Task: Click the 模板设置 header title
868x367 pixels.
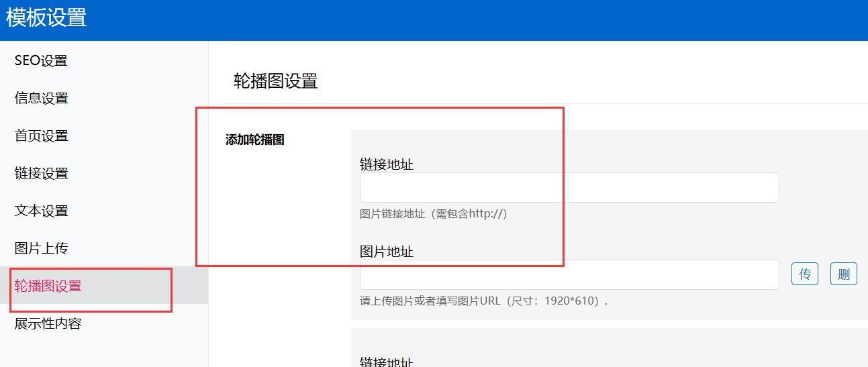Action: [46, 17]
